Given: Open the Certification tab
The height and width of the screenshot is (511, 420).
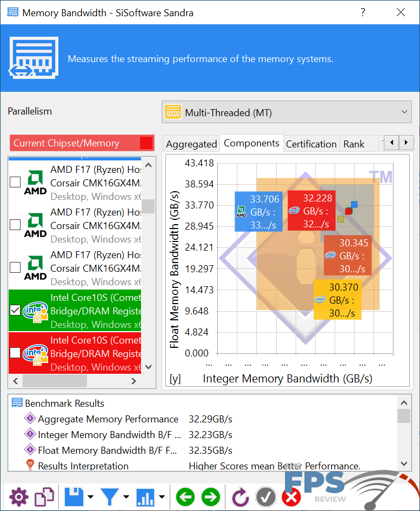Looking at the screenshot, I should click(x=311, y=144).
